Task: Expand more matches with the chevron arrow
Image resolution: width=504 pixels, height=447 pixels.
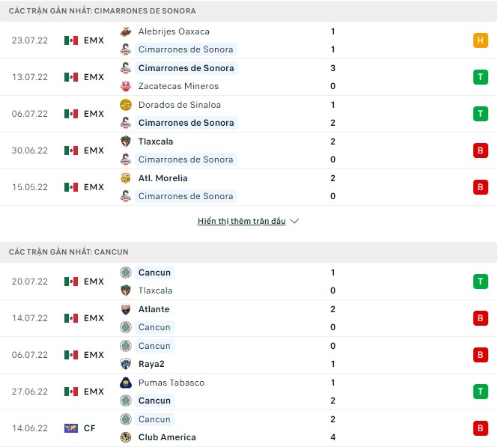Action: tap(294, 222)
